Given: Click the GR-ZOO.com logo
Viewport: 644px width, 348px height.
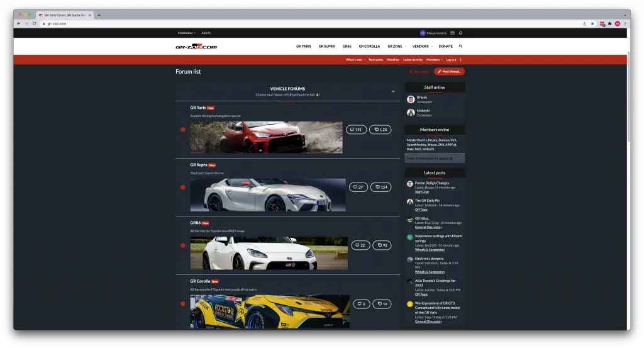Looking at the screenshot, I should tap(196, 47).
